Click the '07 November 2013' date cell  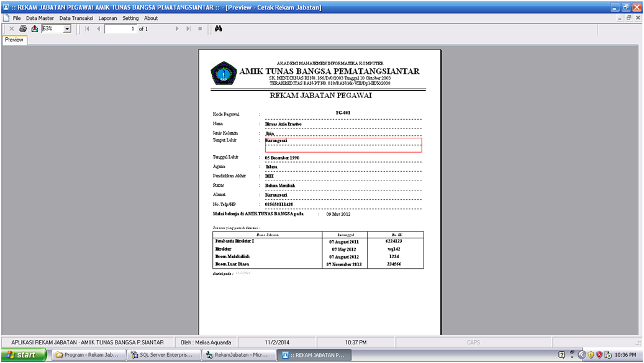coord(344,264)
